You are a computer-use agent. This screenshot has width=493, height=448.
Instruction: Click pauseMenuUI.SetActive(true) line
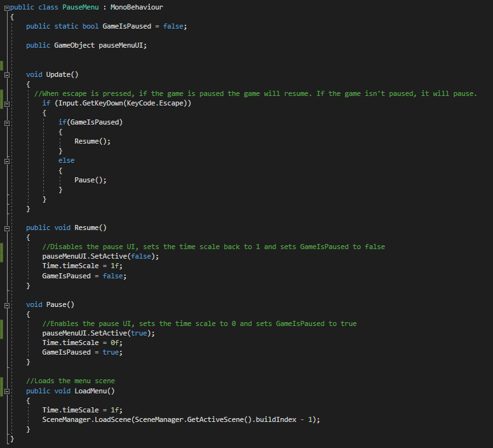98,333
